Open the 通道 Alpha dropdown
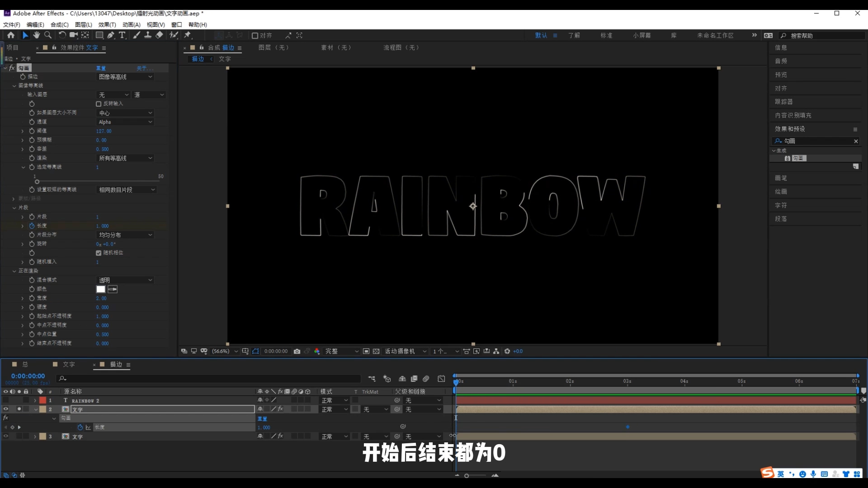 125,122
